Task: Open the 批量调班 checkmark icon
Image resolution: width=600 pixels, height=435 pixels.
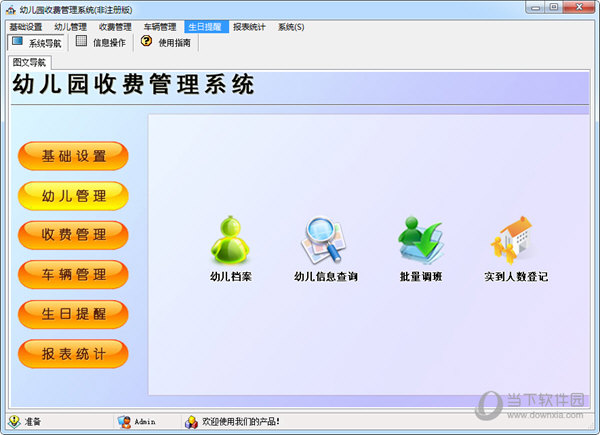Action: pos(420,240)
